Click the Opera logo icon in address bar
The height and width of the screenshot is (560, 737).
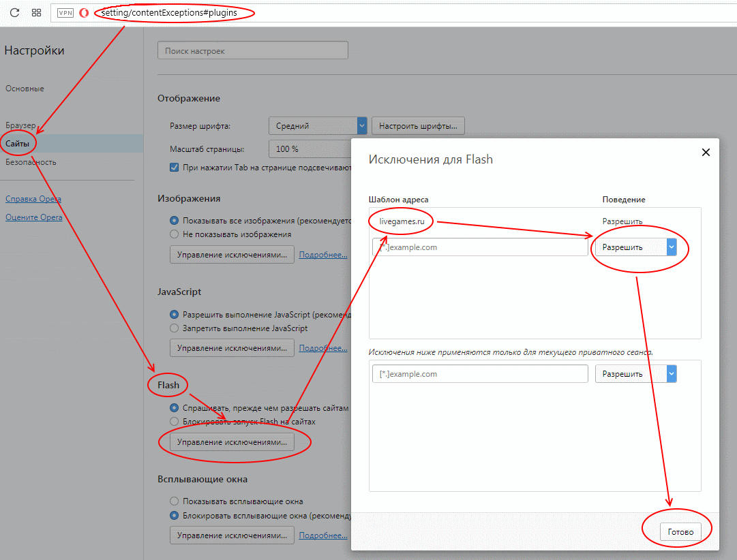click(84, 13)
